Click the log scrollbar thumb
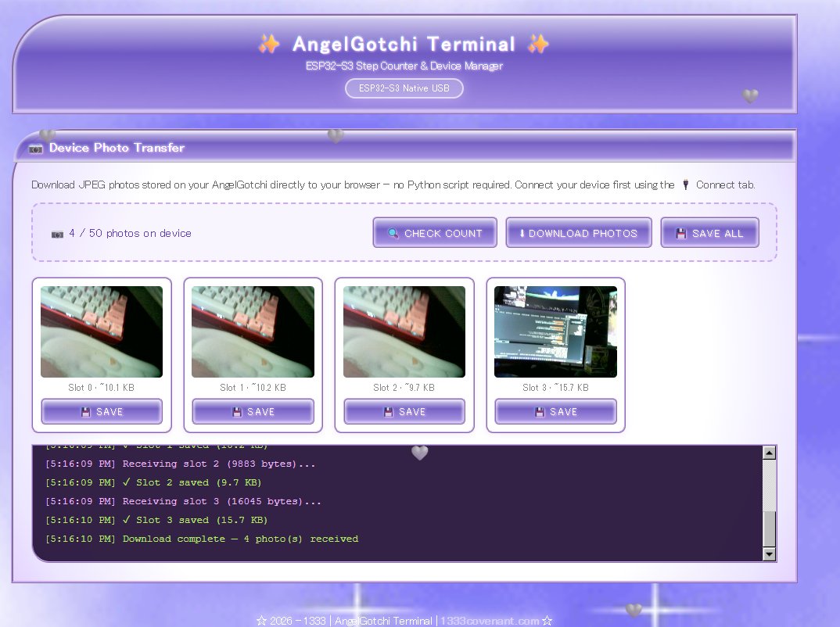 (770, 529)
